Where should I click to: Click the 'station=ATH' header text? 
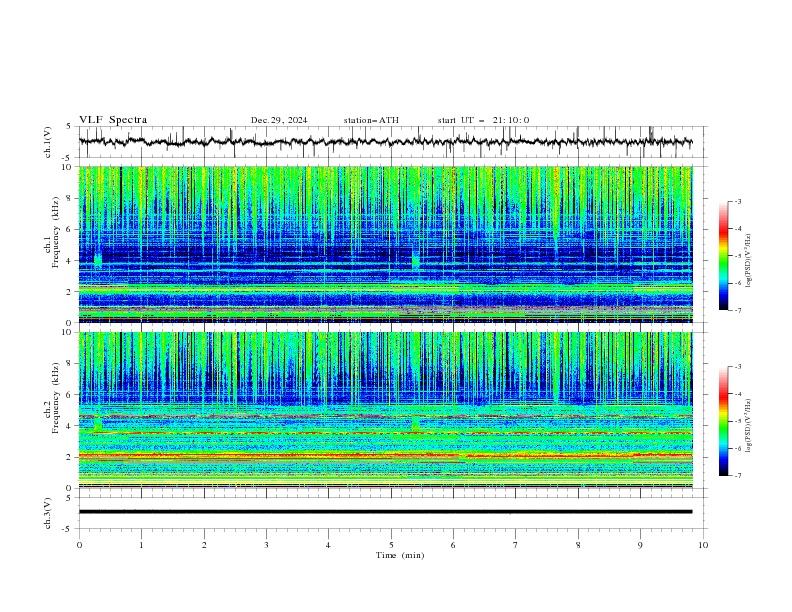point(371,120)
